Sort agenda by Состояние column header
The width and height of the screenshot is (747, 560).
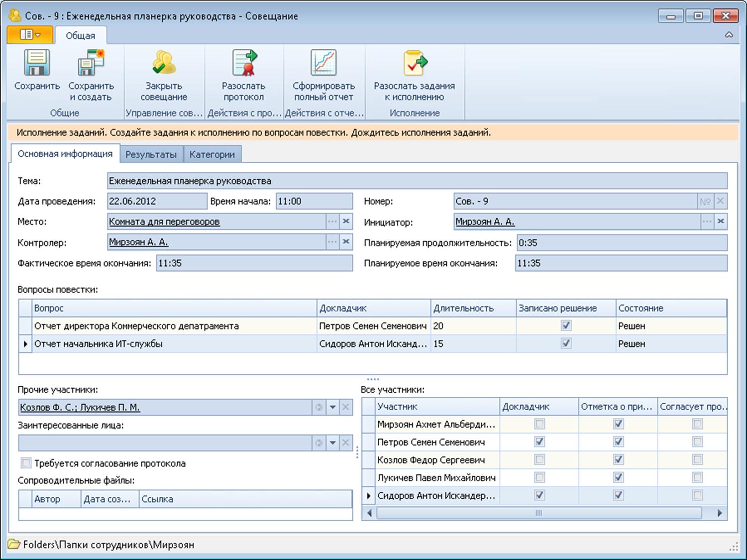point(671,308)
